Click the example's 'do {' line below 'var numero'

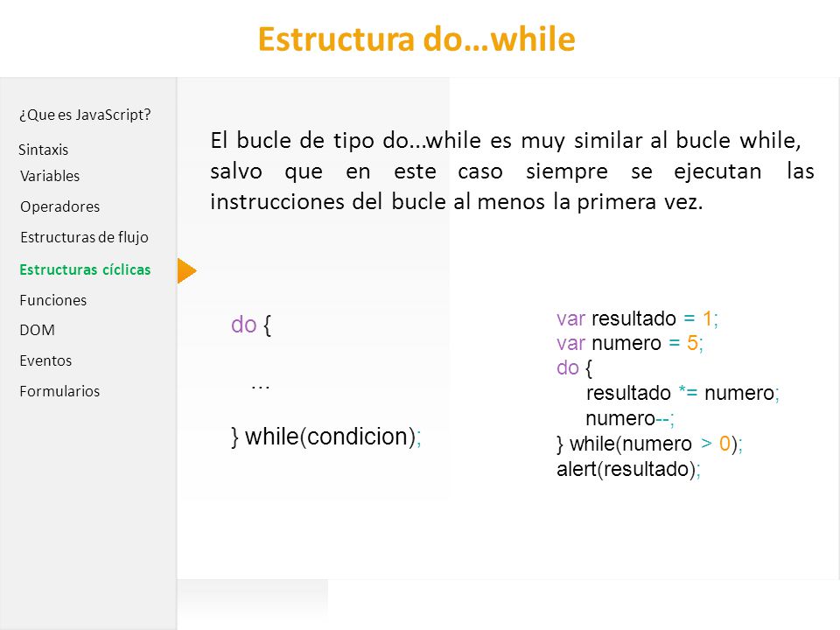pos(574,368)
